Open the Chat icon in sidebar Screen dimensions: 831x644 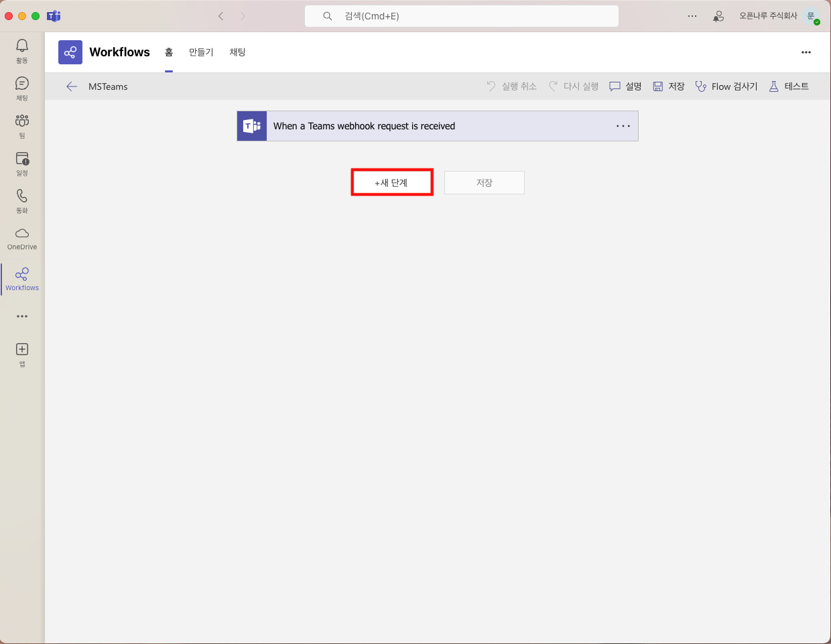(22, 84)
